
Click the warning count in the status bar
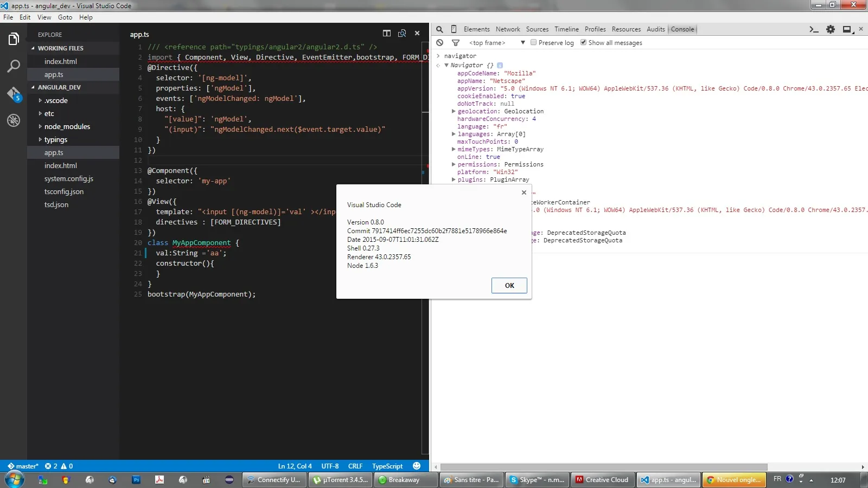(67, 466)
